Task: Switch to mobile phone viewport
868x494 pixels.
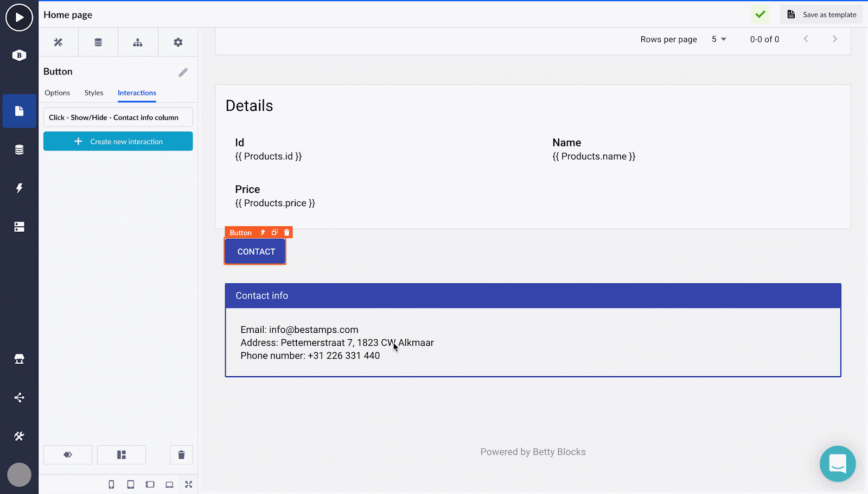Action: [x=111, y=484]
